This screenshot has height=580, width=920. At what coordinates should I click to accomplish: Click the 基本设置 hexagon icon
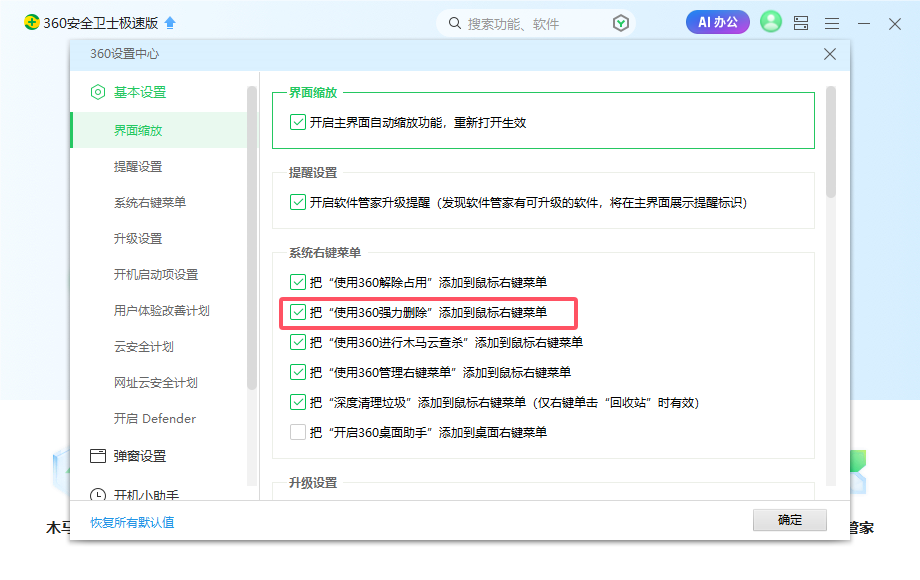(98, 92)
